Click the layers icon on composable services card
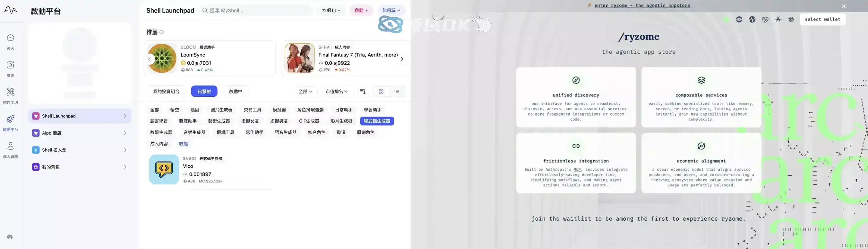This screenshot has width=868, height=249. click(x=701, y=80)
